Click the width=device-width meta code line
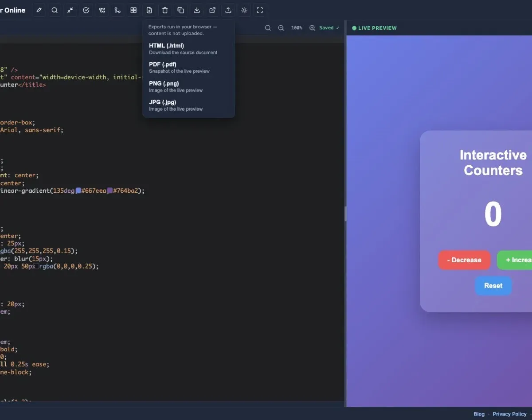This screenshot has height=420, width=532. pyautogui.click(x=71, y=77)
